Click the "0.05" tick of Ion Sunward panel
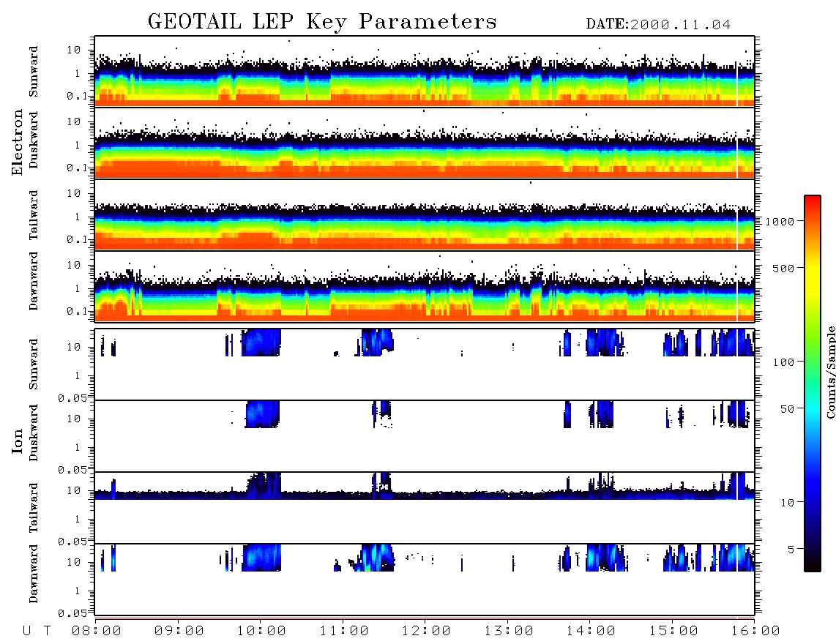836x644 pixels. [x=72, y=397]
